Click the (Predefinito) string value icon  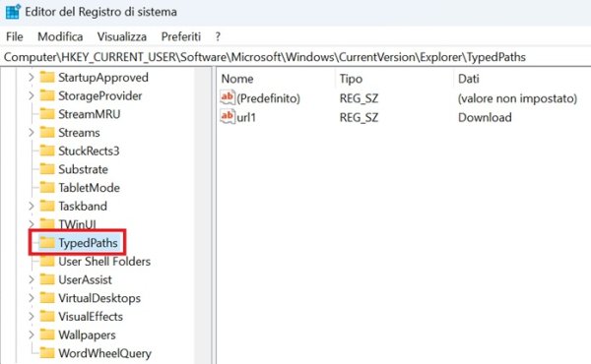(x=228, y=97)
